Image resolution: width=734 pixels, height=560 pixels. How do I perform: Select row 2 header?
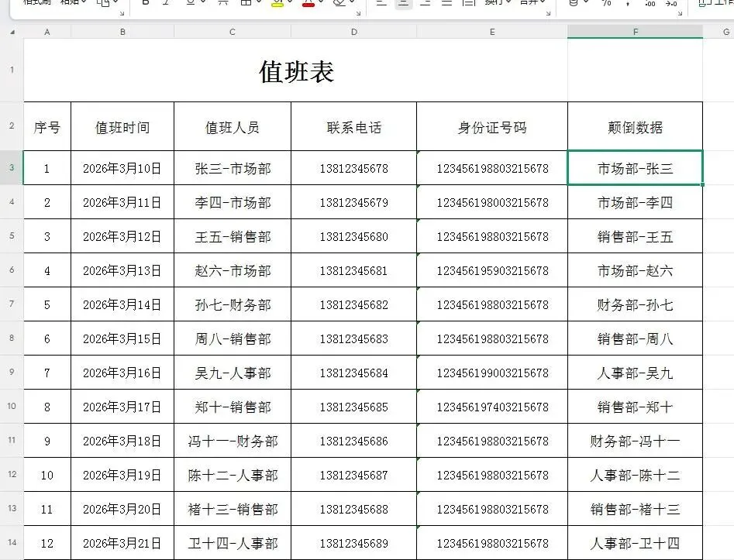[12, 125]
